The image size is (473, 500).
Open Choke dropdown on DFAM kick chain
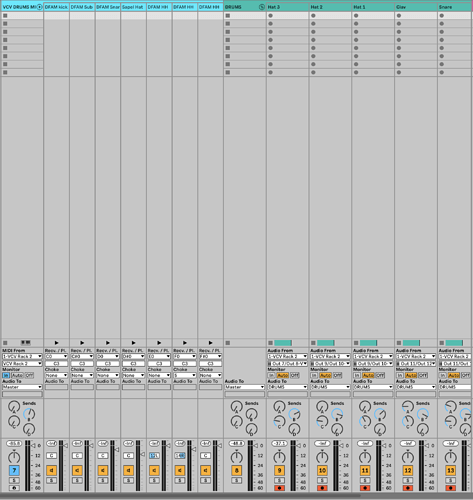[x=56, y=375]
